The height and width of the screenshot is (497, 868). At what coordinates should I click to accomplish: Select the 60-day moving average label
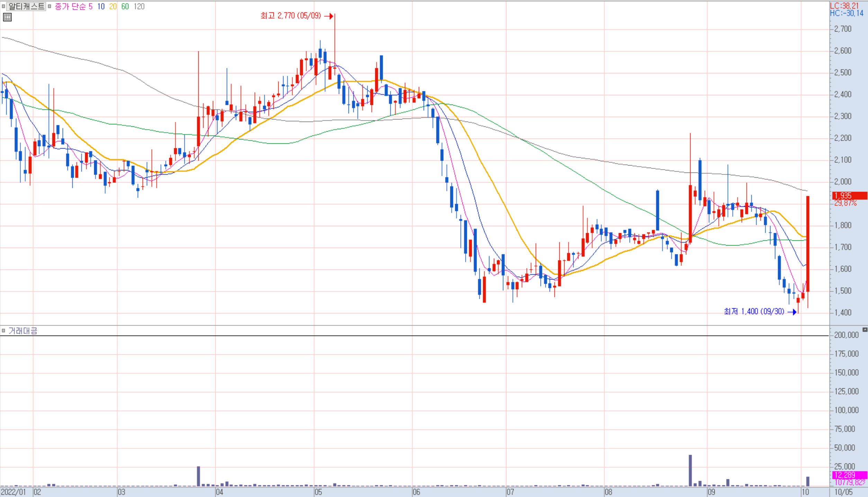[125, 6]
